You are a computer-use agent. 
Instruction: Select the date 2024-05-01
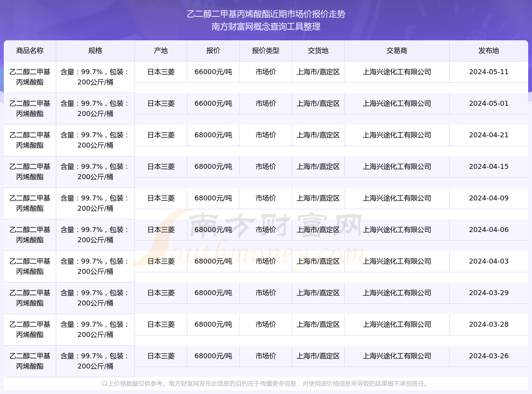(x=489, y=103)
